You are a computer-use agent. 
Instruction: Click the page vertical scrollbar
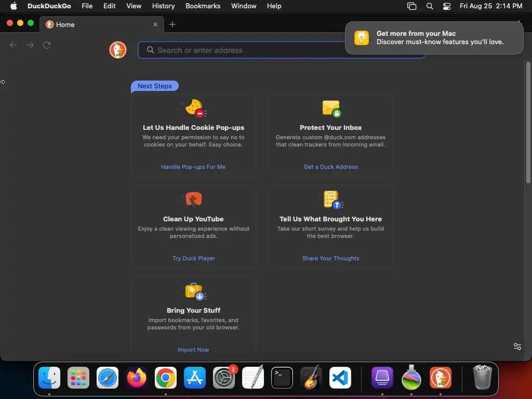528,123
